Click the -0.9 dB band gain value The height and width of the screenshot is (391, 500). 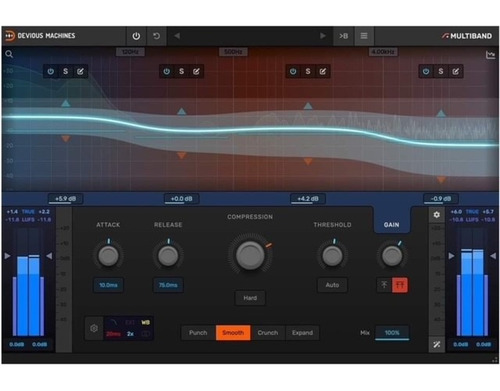(x=441, y=199)
